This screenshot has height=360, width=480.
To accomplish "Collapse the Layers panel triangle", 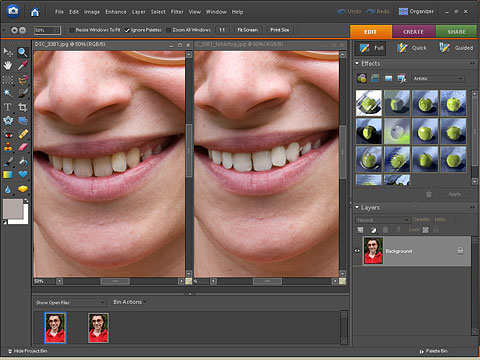I will [x=357, y=207].
